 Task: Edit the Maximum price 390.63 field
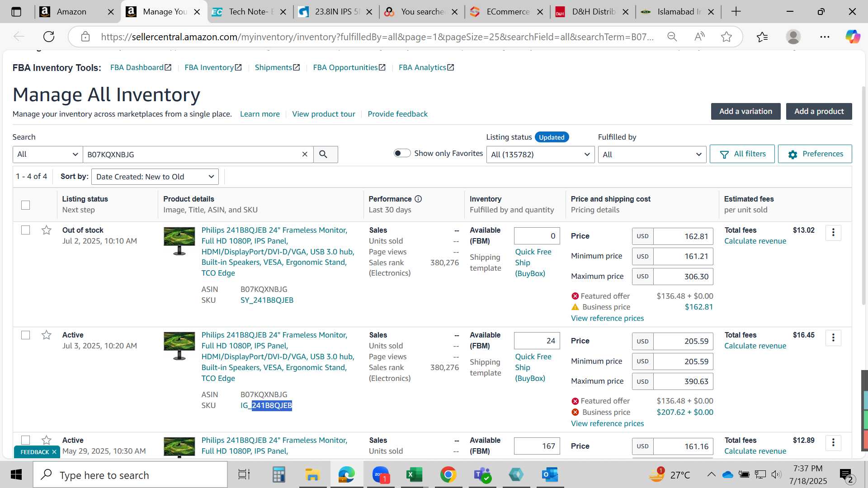coord(683,381)
